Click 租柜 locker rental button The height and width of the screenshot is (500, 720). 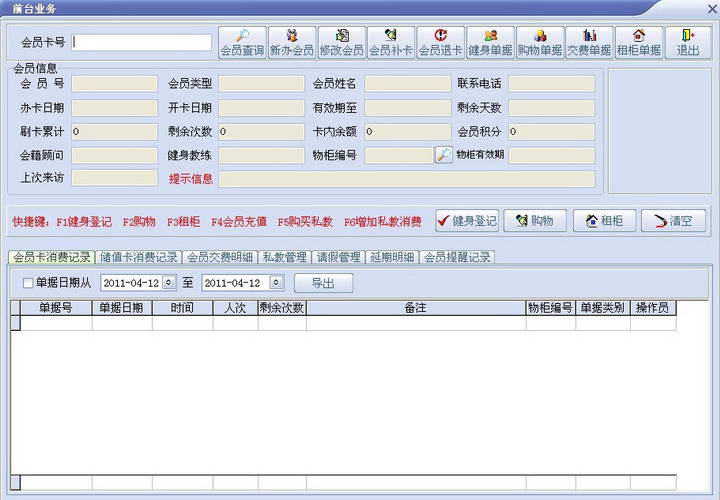pyautogui.click(x=605, y=221)
